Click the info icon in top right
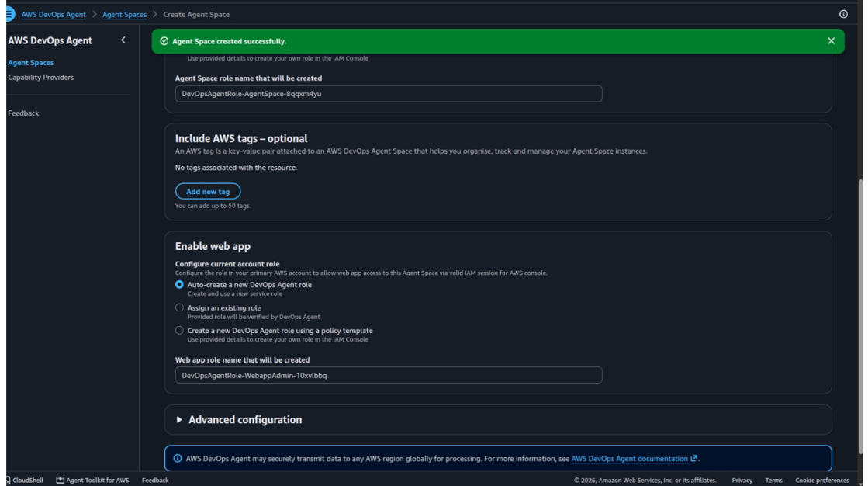Screen dimensions: 868x486 point(843,14)
